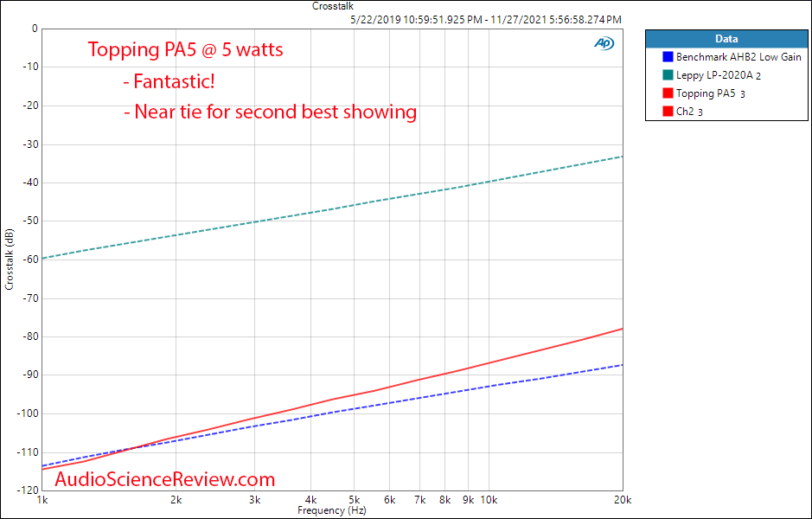Click red swatch next to Topping PA5
The width and height of the screenshot is (812, 519).
tap(668, 93)
